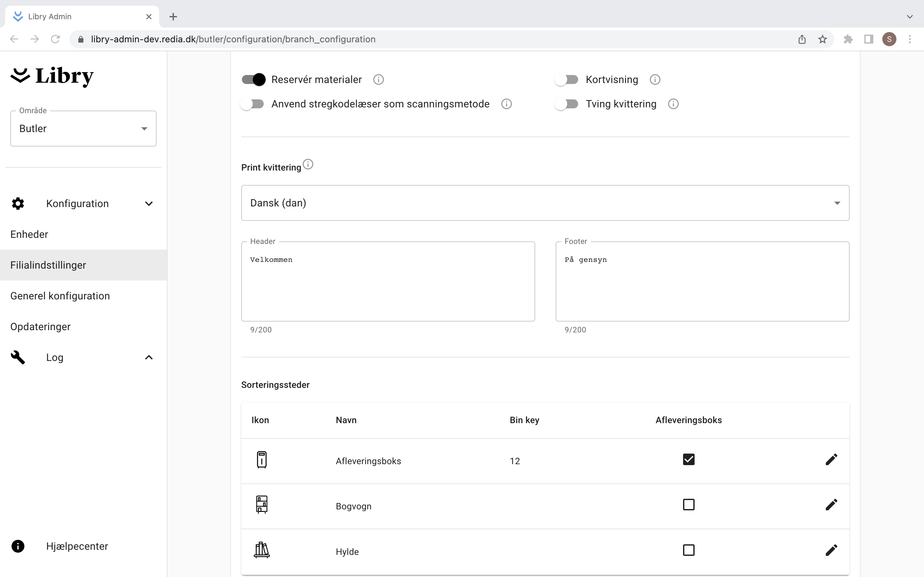Open Enheder in the sidebar

click(x=30, y=234)
